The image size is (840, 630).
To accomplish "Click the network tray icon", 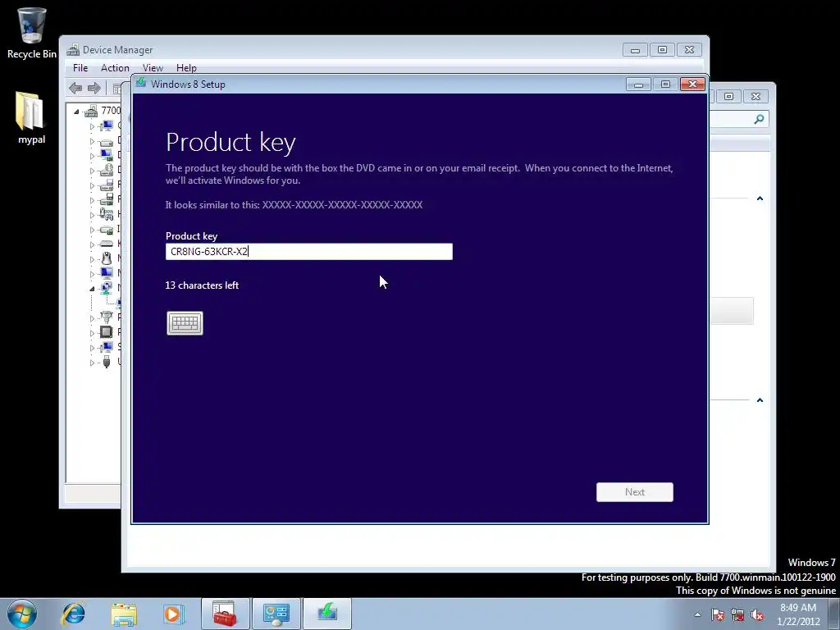I will pyautogui.click(x=737, y=615).
